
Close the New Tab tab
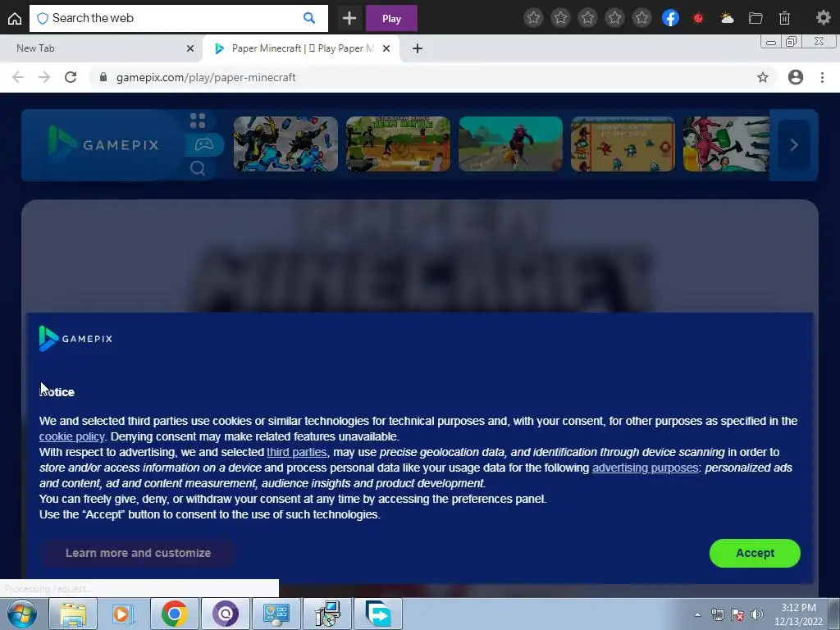(x=190, y=48)
